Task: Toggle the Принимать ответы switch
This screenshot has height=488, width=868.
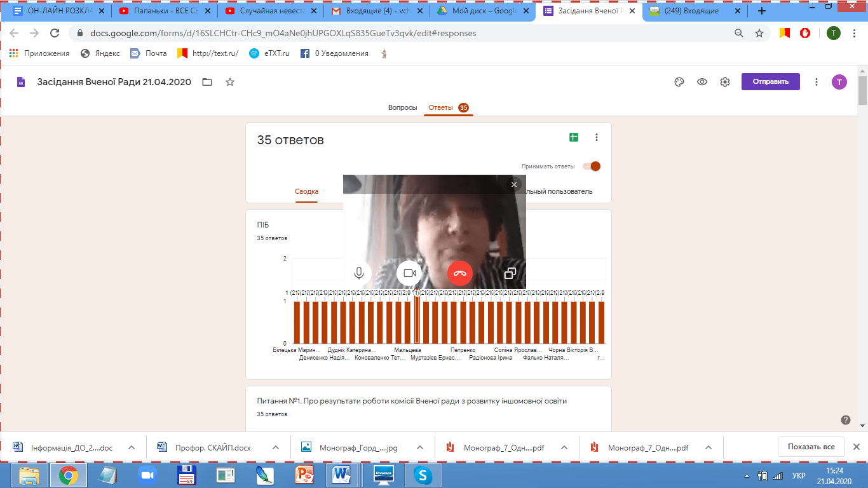Action: [592, 166]
